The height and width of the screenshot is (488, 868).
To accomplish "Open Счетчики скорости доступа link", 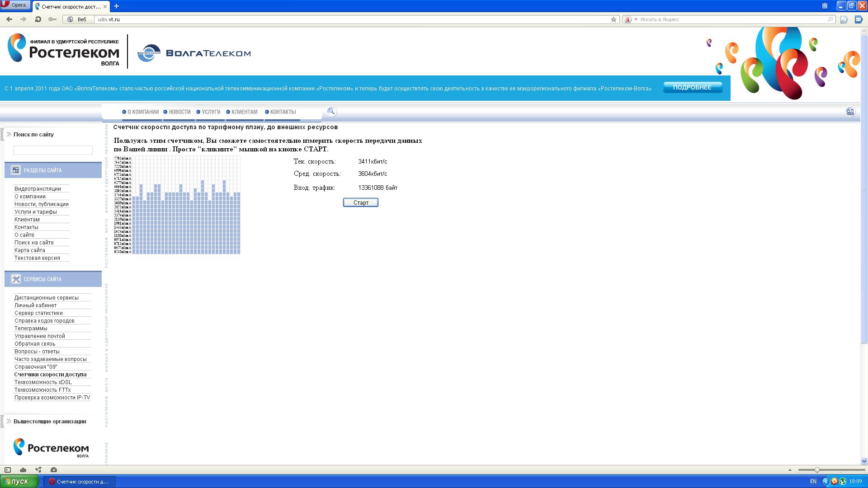I will 50,374.
